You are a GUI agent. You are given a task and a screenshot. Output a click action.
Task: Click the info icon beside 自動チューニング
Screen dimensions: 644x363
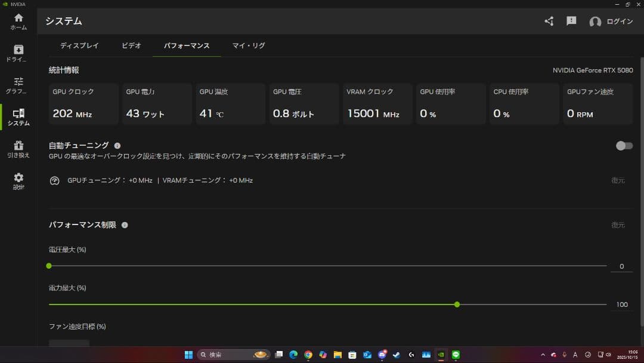coord(117,145)
